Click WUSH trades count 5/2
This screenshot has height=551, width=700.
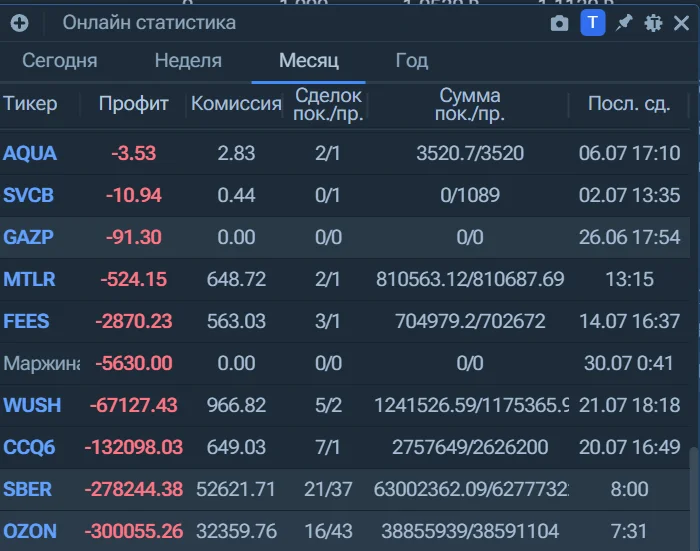(328, 405)
